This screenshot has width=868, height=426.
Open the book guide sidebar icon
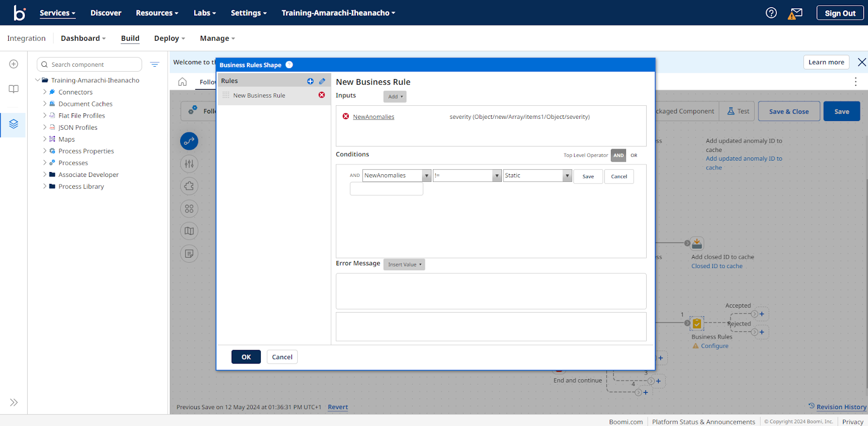point(14,89)
